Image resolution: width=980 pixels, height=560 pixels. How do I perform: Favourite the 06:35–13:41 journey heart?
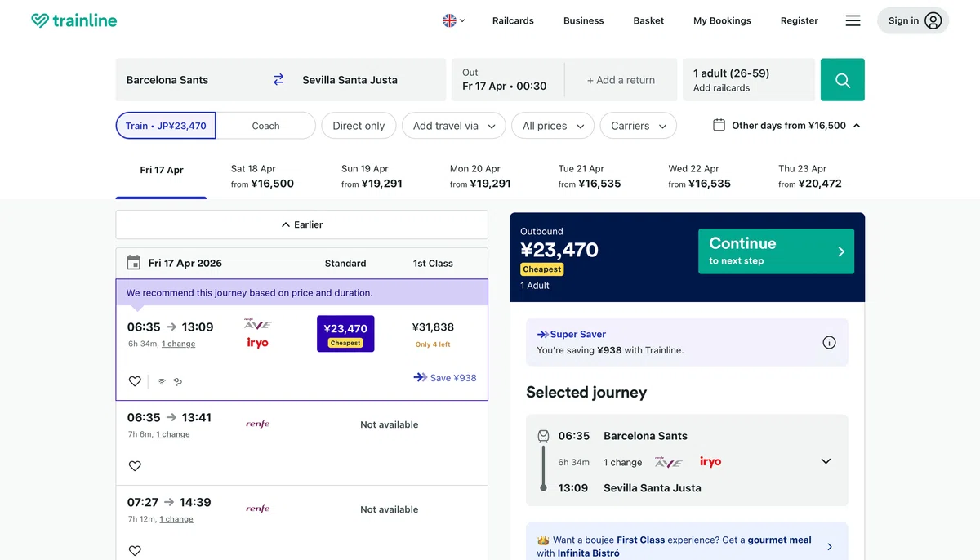135,466
